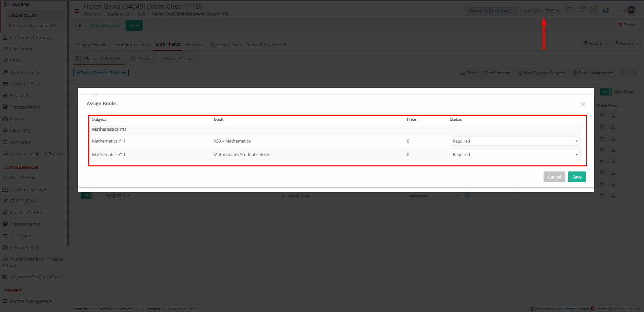Open CRM module in sidebar
Screen dimensions: 644x312
(14, 61)
